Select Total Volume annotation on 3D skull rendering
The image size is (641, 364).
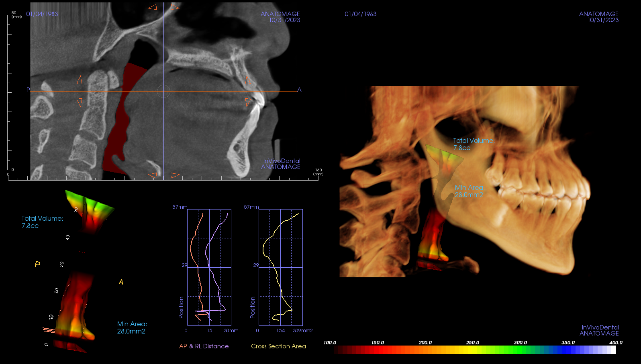click(474, 144)
